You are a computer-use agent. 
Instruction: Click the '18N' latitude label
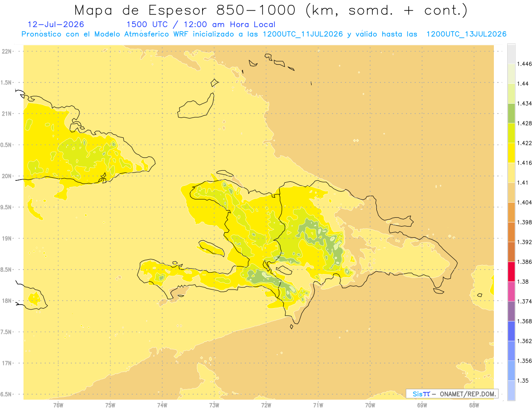7,301
